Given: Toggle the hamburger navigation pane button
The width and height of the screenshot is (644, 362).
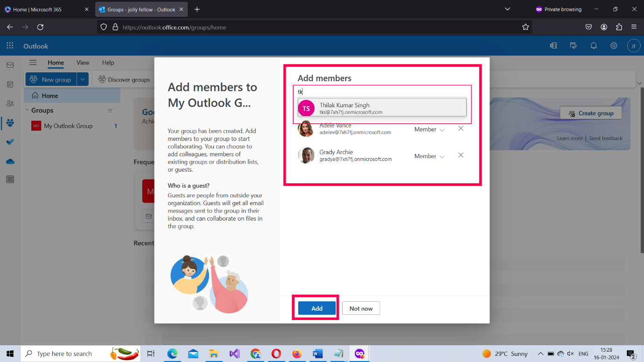Looking at the screenshot, I should pos(33,63).
